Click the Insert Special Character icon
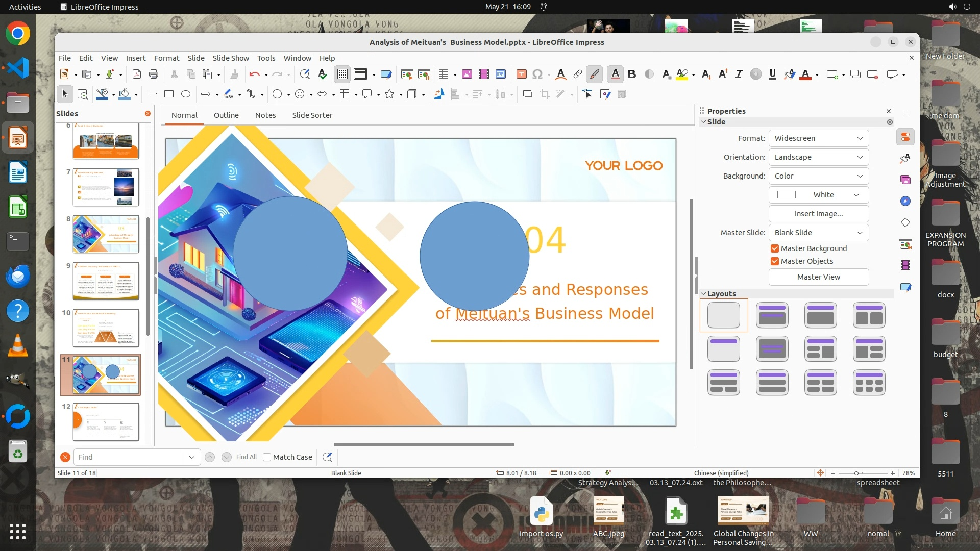Image resolution: width=980 pixels, height=551 pixels. click(x=537, y=74)
